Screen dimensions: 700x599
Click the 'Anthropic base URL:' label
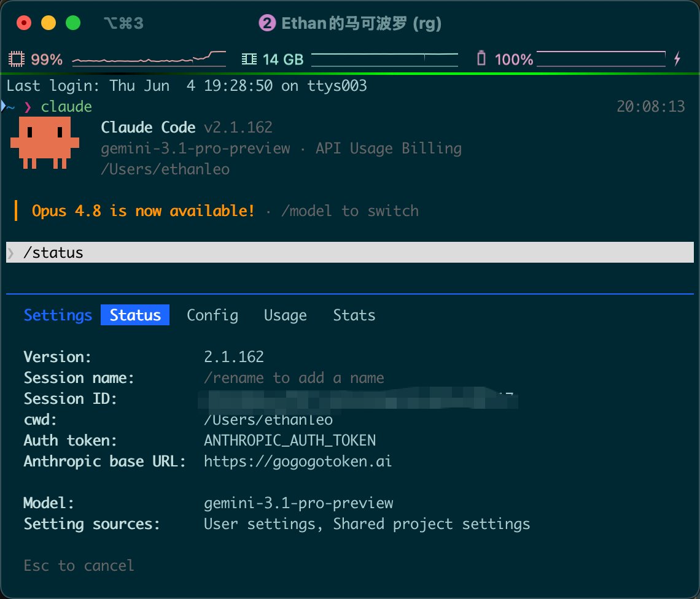click(104, 461)
